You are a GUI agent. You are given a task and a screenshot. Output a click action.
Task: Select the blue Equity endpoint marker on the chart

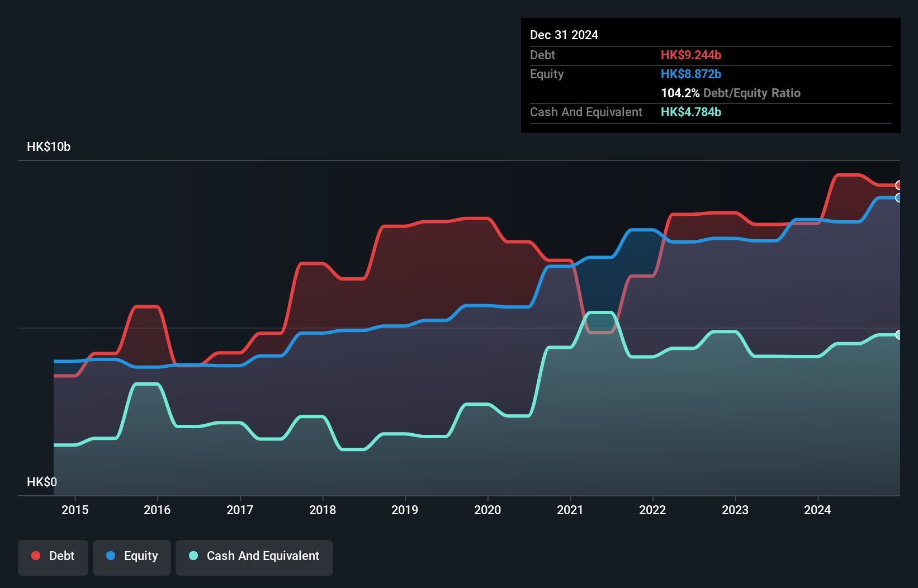tap(898, 198)
